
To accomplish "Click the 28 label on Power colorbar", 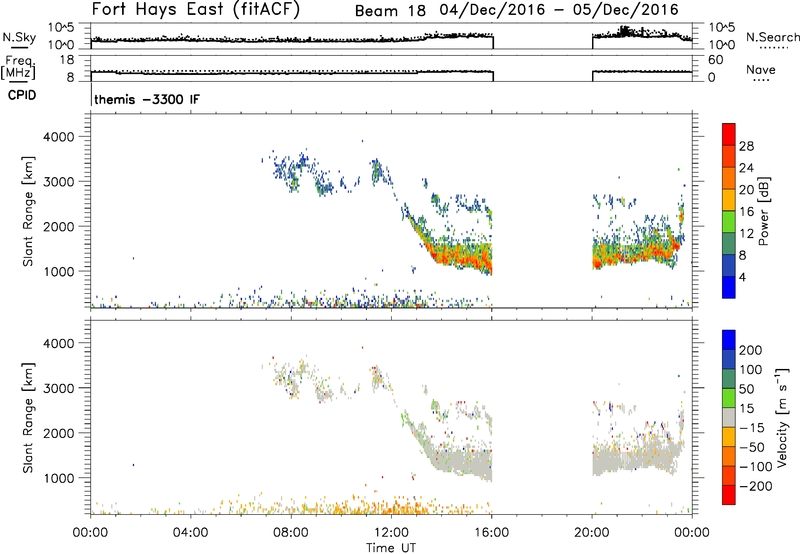I will click(746, 146).
